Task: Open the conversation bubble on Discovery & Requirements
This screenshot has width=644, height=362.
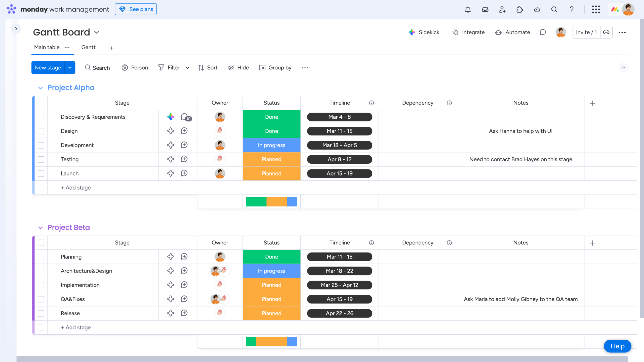Action: click(x=184, y=117)
